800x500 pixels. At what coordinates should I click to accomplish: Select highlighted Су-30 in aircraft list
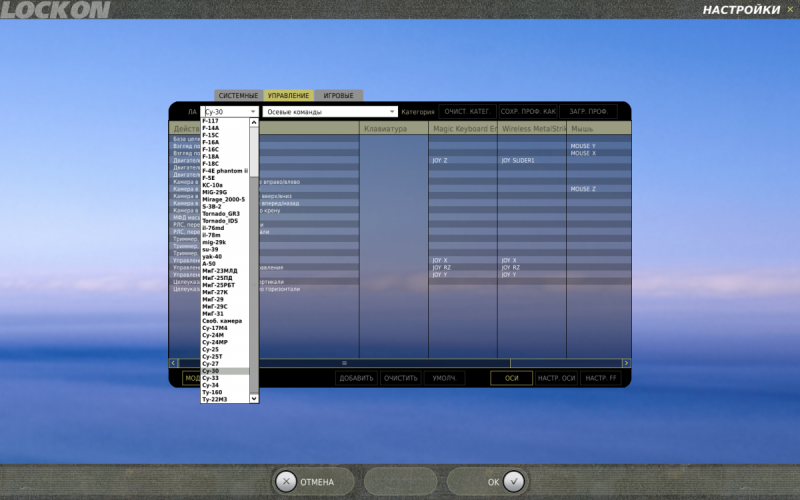click(x=225, y=371)
